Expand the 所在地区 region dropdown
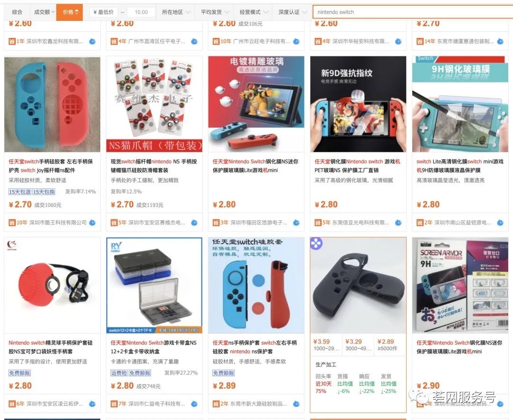This screenshot has height=420, width=513. (175, 12)
